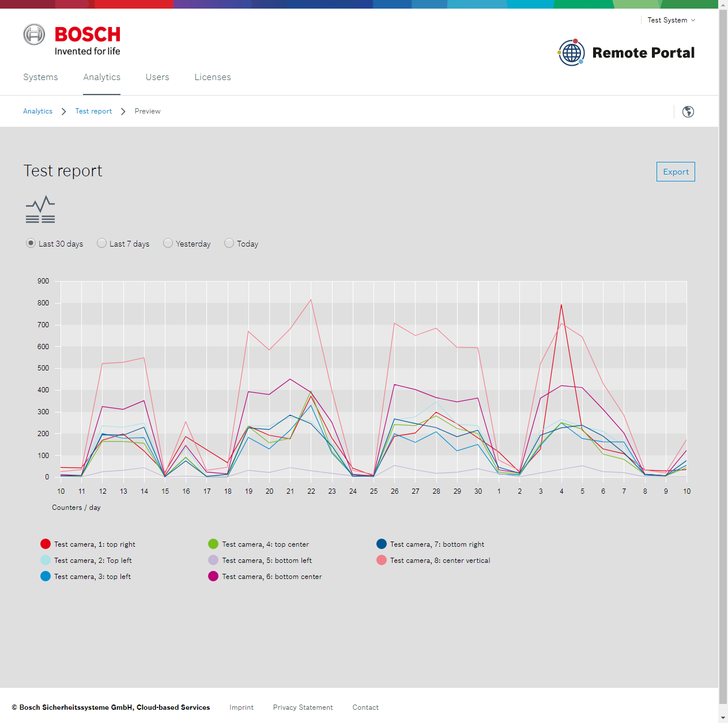Open the Systems tab

tap(40, 77)
